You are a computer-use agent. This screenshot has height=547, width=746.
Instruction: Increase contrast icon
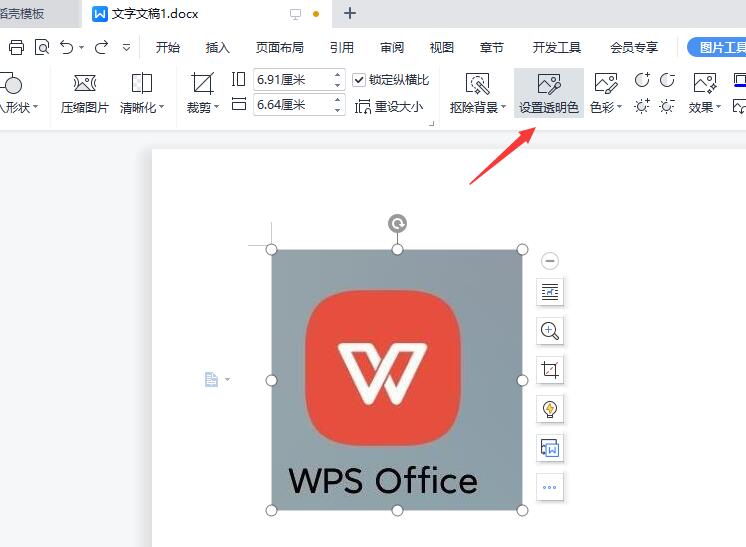coord(642,80)
